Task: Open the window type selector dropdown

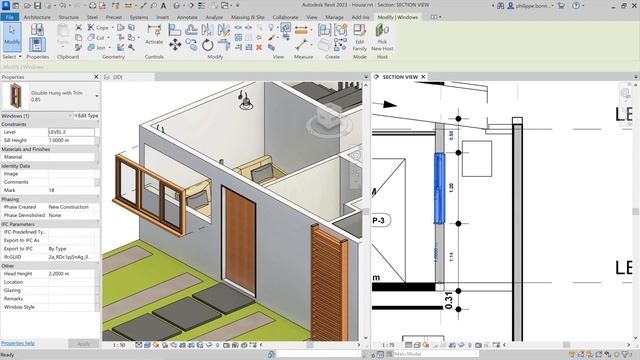Action: click(x=97, y=96)
